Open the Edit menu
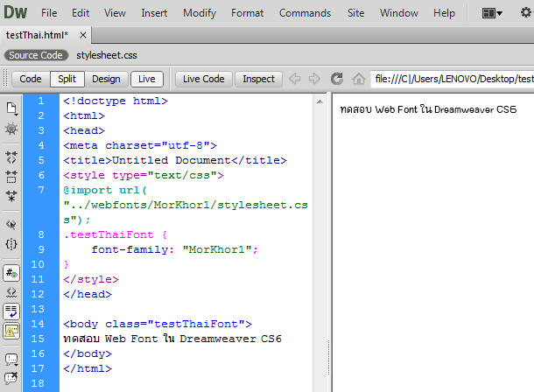 click(81, 13)
